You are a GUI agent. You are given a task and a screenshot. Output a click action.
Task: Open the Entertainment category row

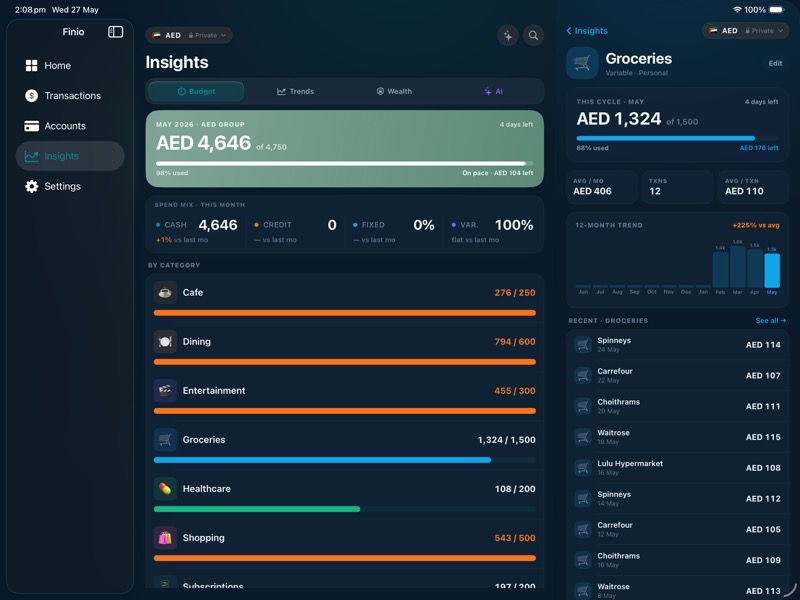344,397
